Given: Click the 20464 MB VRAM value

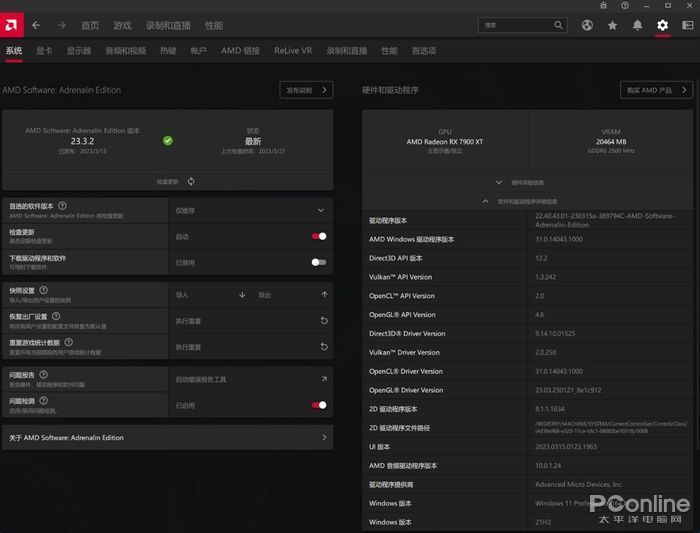Looking at the screenshot, I should [x=611, y=142].
